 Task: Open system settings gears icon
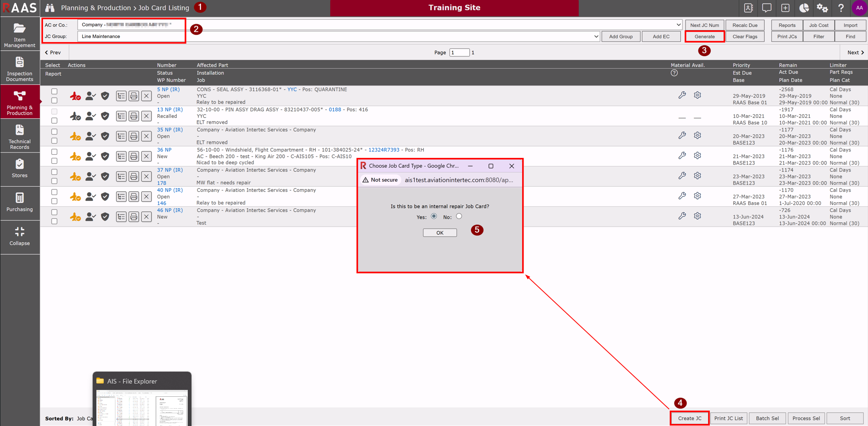[822, 8]
